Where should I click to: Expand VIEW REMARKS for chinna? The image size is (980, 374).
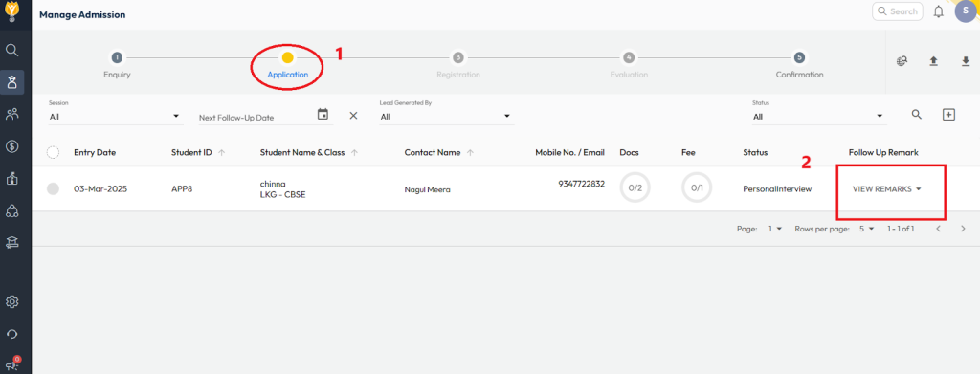coord(887,189)
